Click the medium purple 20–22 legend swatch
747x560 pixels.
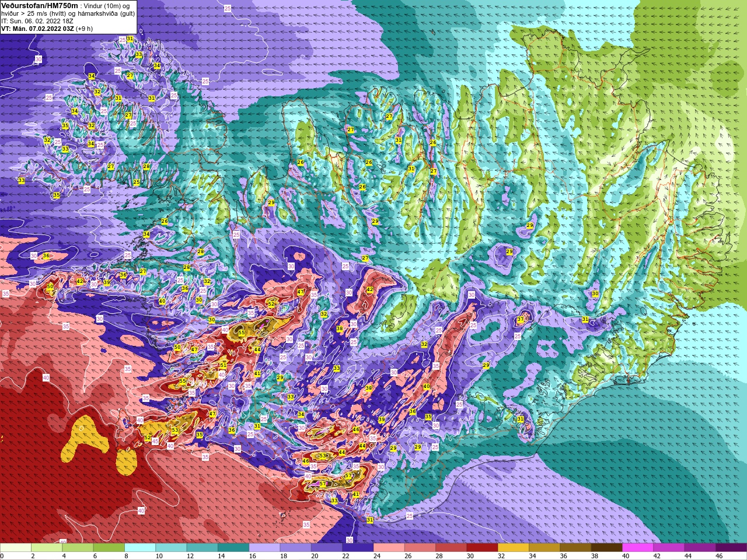pyautogui.click(x=327, y=548)
